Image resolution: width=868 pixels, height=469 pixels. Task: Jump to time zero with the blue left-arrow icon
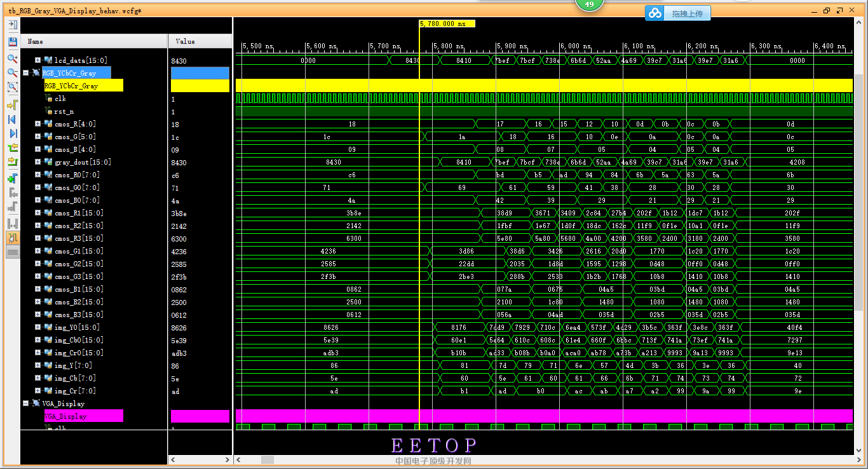(12, 119)
